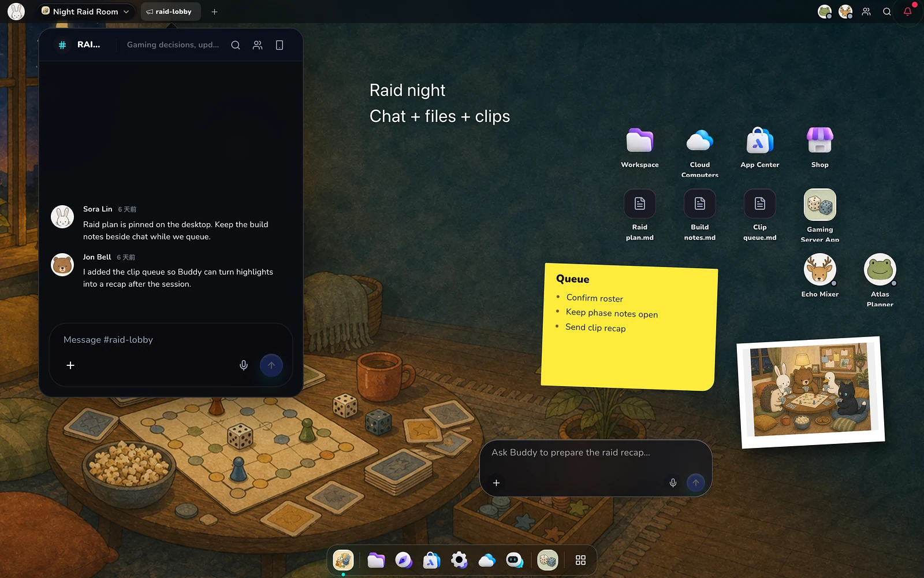
Task: Expand the plus menu in Buddy prompt
Action: click(496, 483)
